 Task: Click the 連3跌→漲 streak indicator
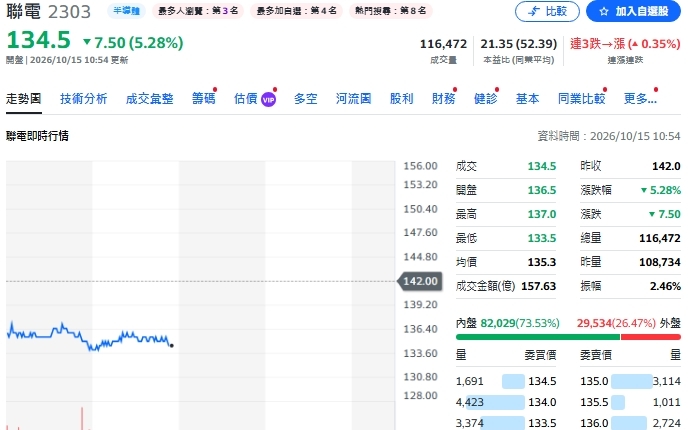pyautogui.click(x=625, y=44)
